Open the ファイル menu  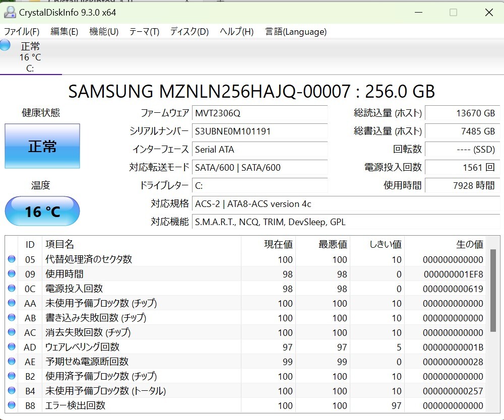tap(21, 31)
